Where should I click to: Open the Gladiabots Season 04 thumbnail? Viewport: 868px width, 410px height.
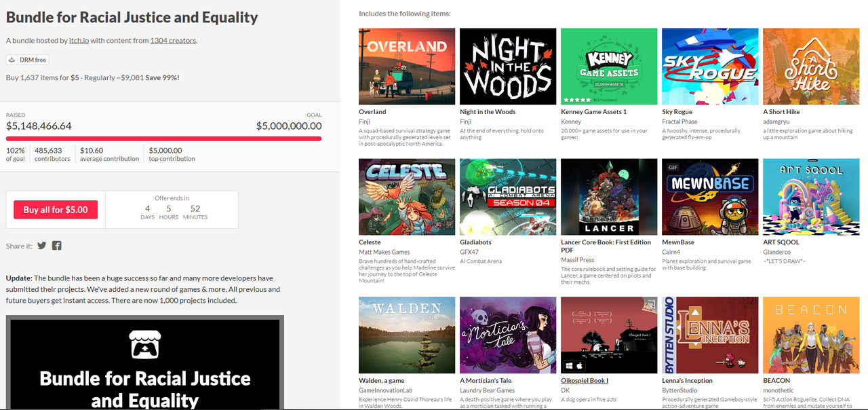pyautogui.click(x=508, y=197)
